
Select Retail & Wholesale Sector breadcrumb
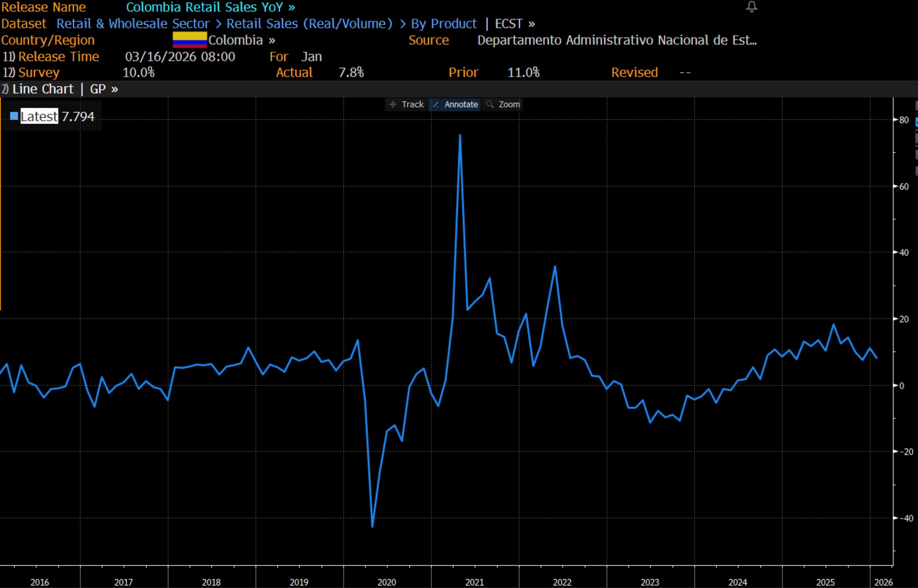pos(132,23)
